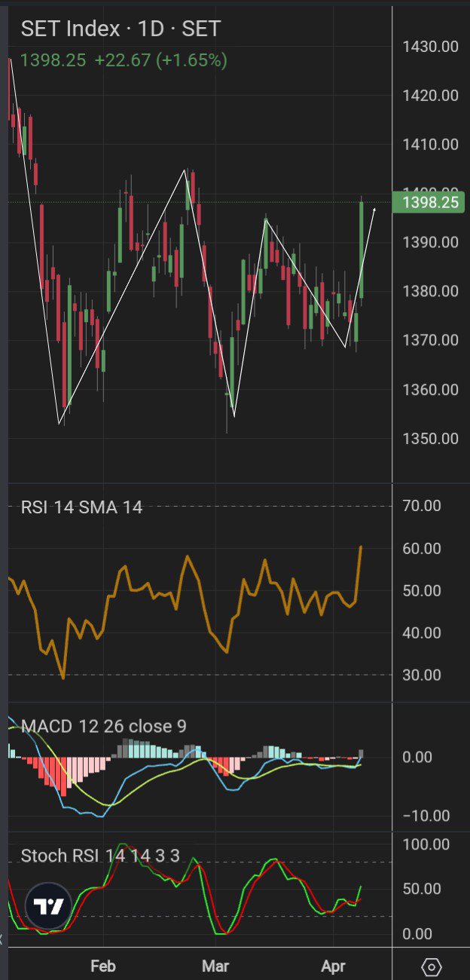Click the +22.67 (+1.65%) change value
Screen dimensions: 470x980
[x=160, y=60]
